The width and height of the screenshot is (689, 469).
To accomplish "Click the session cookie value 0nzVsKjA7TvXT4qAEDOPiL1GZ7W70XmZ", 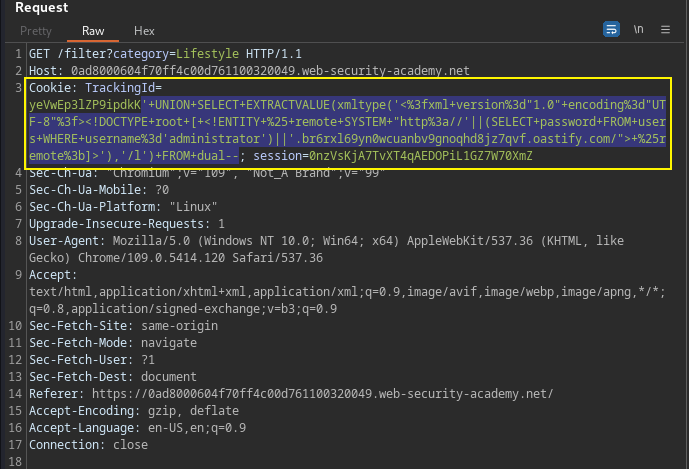I will click(x=421, y=156).
